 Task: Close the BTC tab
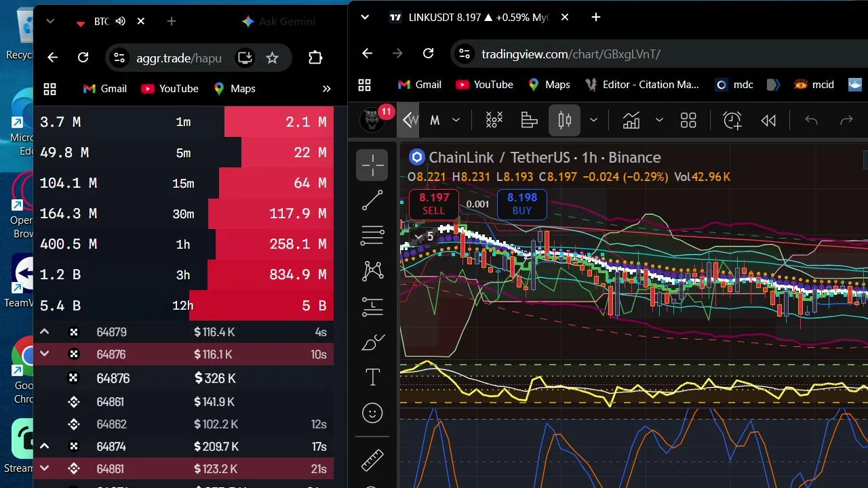point(141,22)
